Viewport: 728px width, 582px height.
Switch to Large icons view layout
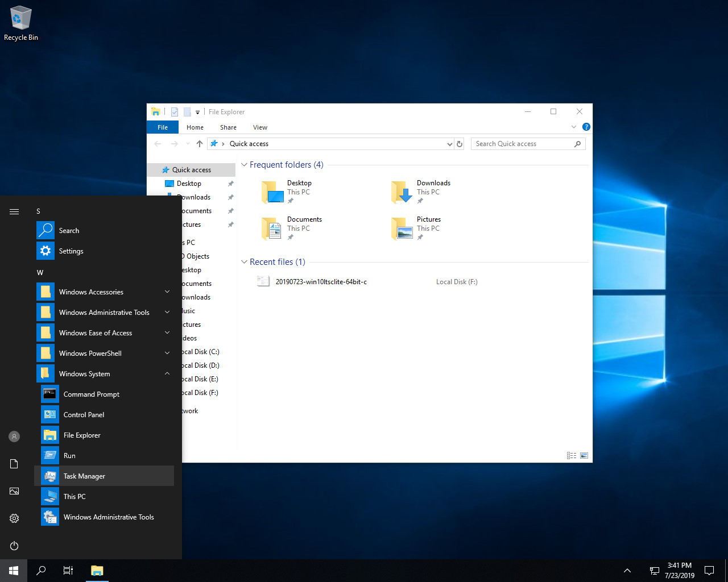584,456
